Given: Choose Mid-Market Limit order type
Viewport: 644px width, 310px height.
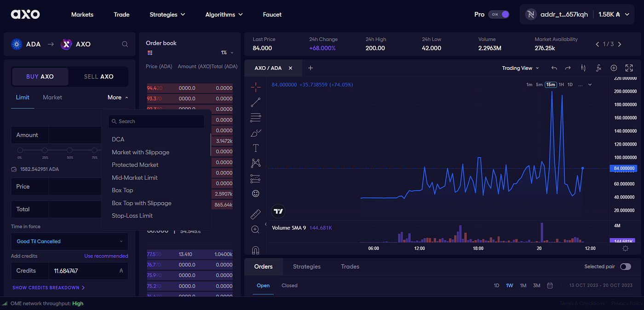Looking at the screenshot, I should pos(135,178).
